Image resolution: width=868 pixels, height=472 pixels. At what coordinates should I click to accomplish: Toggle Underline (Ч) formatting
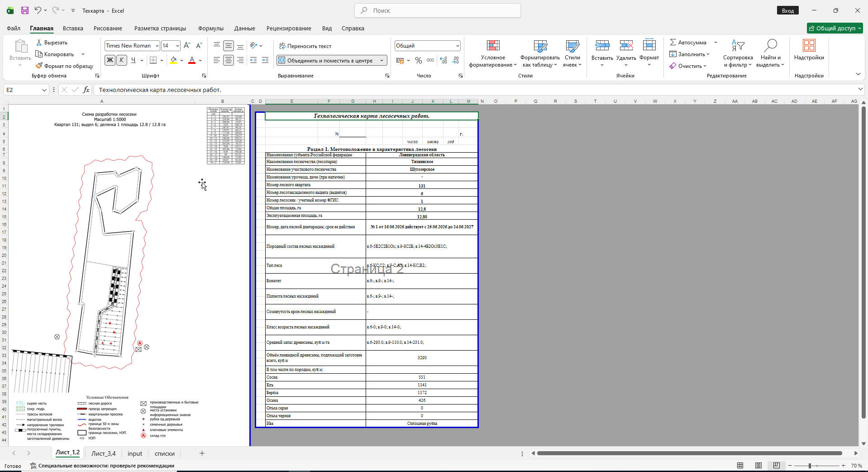coord(133,60)
